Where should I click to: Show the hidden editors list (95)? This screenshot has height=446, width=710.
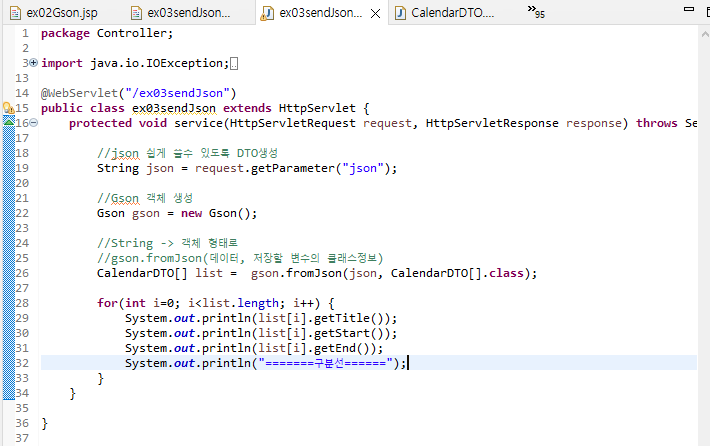(x=536, y=12)
